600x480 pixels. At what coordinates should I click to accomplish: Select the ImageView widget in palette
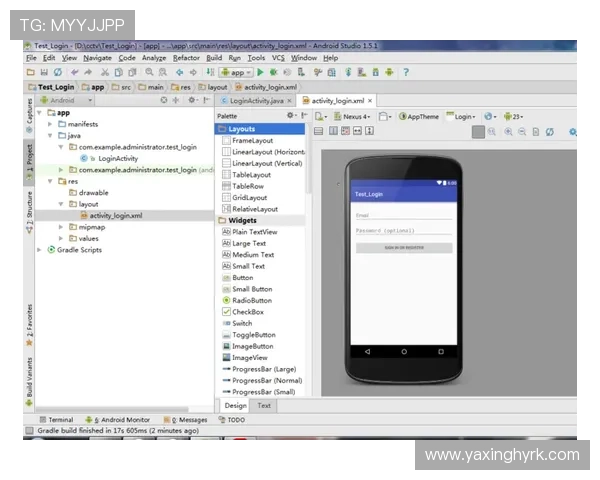click(249, 357)
